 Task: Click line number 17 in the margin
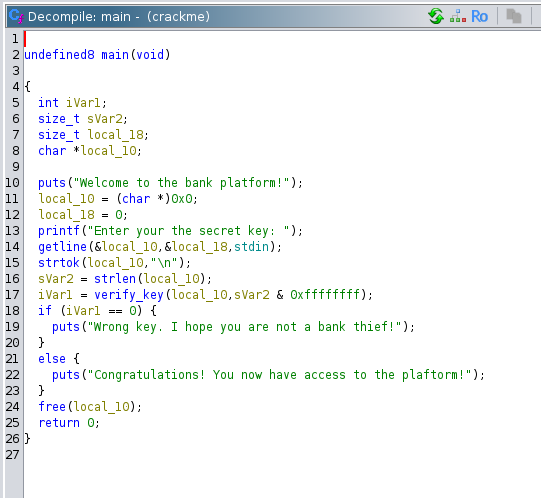pyautogui.click(x=12, y=295)
